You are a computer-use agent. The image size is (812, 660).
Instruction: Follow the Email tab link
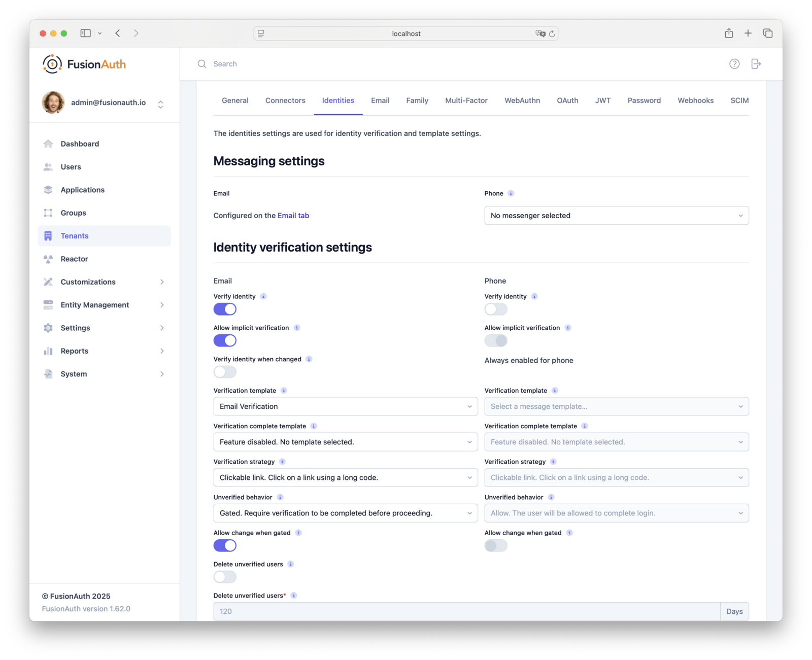[293, 215]
